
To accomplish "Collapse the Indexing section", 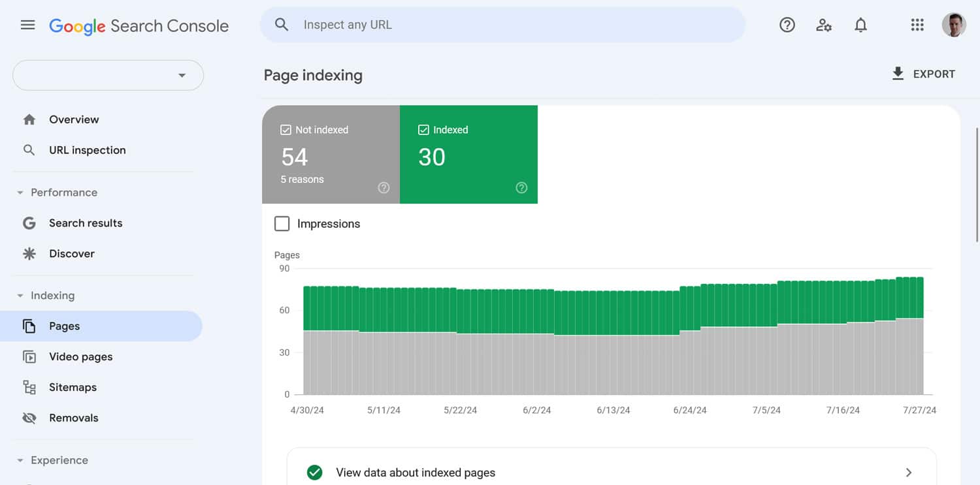I will 19,295.
